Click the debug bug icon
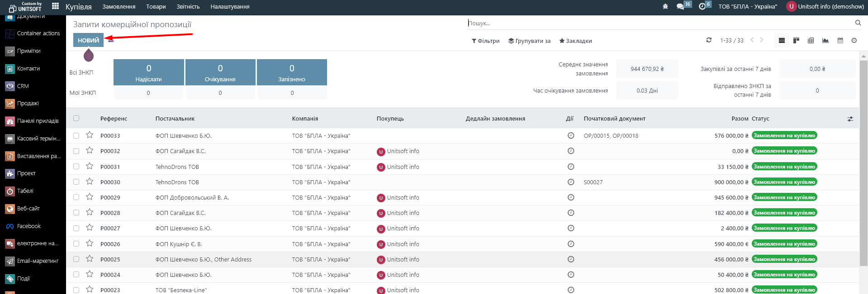868x294 pixels. (665, 6)
